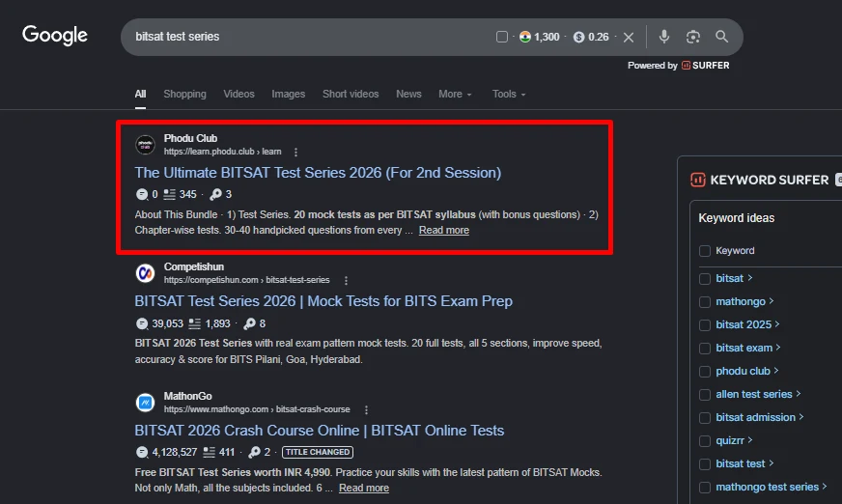Click the word count icon beside 345

[169, 194]
